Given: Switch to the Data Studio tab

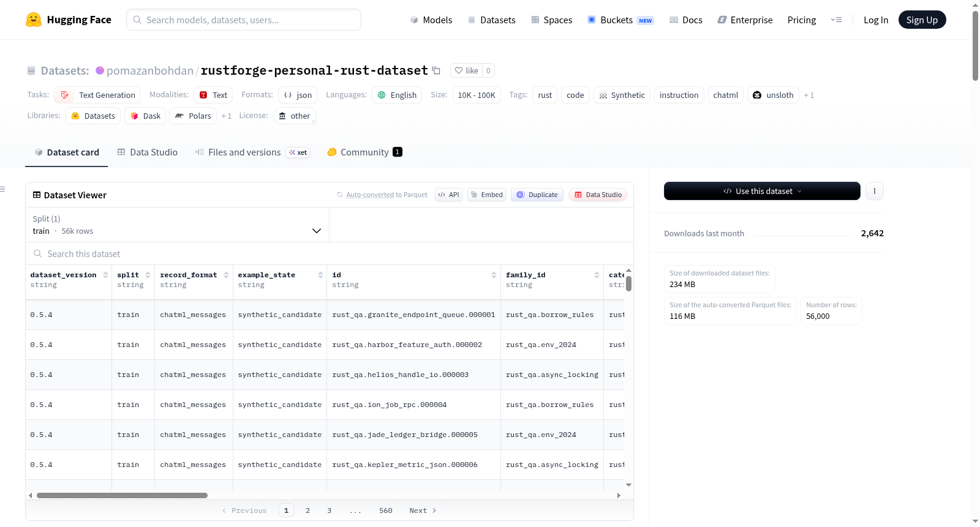Looking at the screenshot, I should 148,152.
